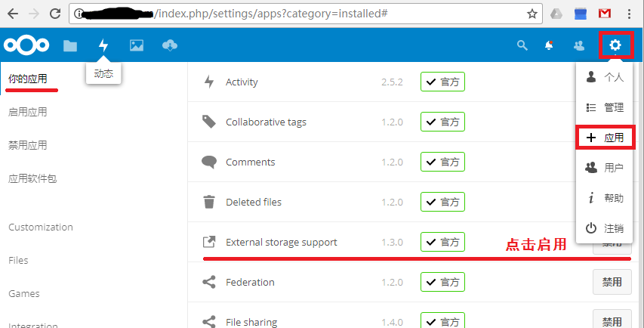Open the contacts people icon in header
This screenshot has width=644, height=328.
coord(579,45)
